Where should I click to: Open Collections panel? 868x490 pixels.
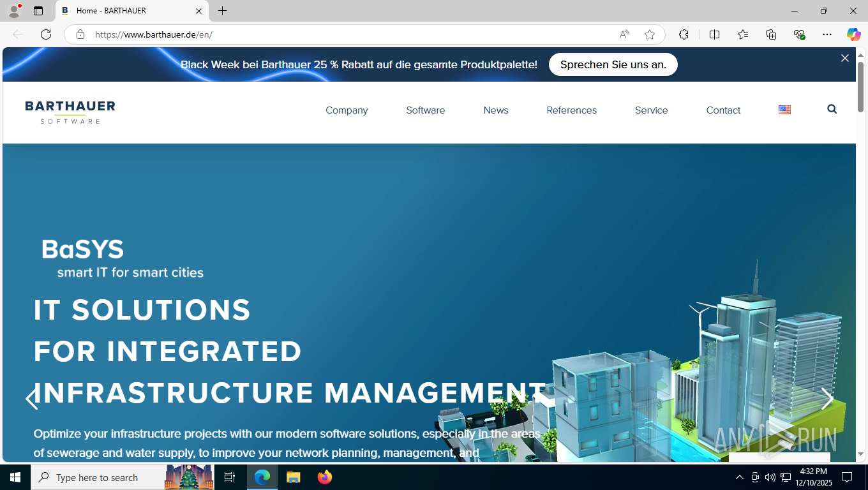[x=771, y=34]
